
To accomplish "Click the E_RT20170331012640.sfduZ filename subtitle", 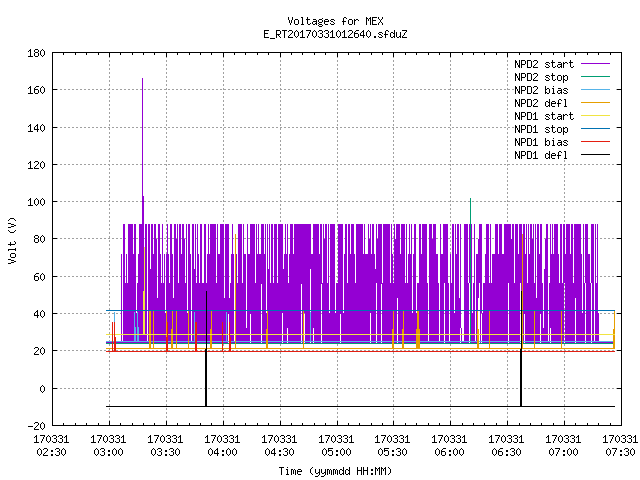I will [336, 34].
